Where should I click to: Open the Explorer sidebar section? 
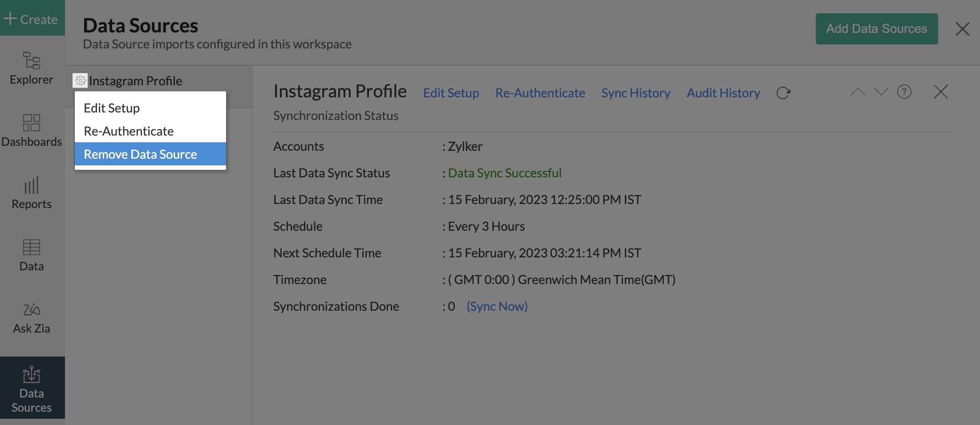32,68
